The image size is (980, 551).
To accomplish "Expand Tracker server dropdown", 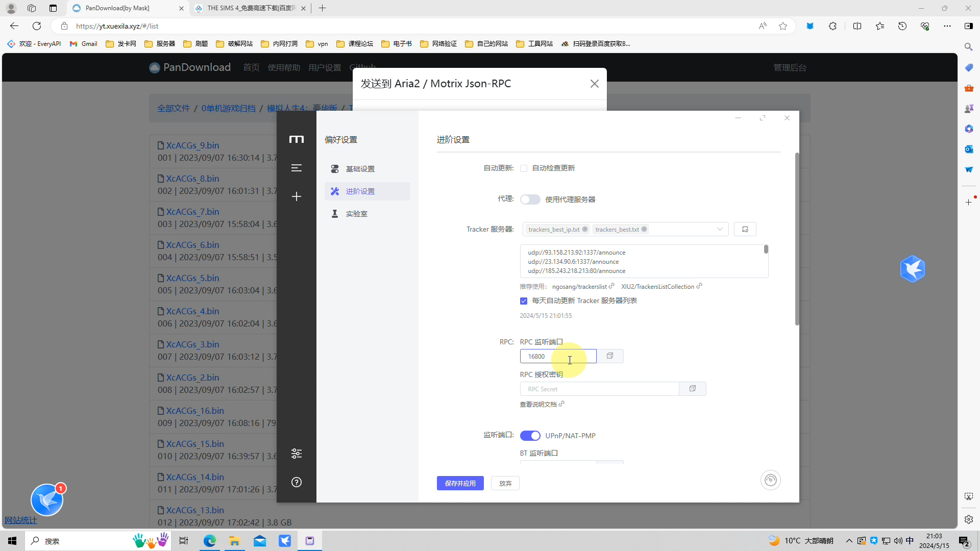I will 720,229.
